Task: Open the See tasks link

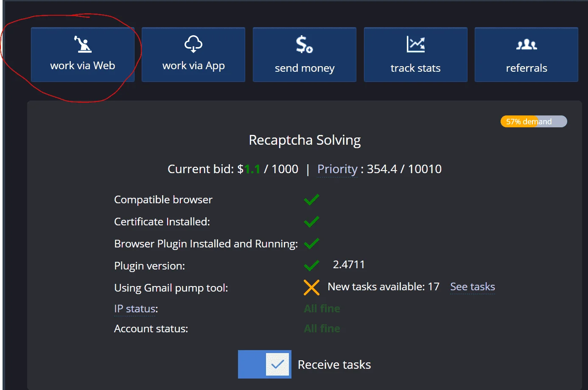Action: pyautogui.click(x=473, y=287)
